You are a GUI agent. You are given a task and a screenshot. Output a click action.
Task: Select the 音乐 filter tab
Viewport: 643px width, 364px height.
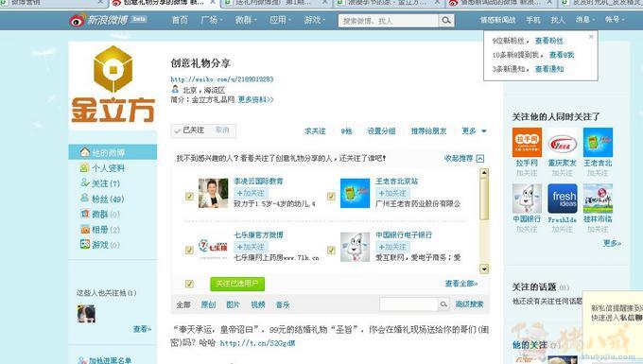click(283, 304)
